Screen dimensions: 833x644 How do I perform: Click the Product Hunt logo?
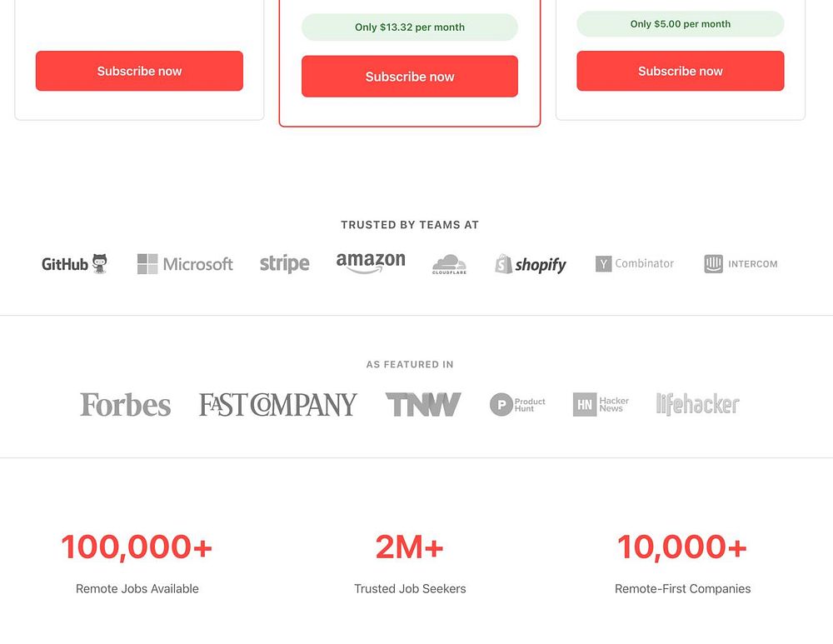click(x=517, y=405)
